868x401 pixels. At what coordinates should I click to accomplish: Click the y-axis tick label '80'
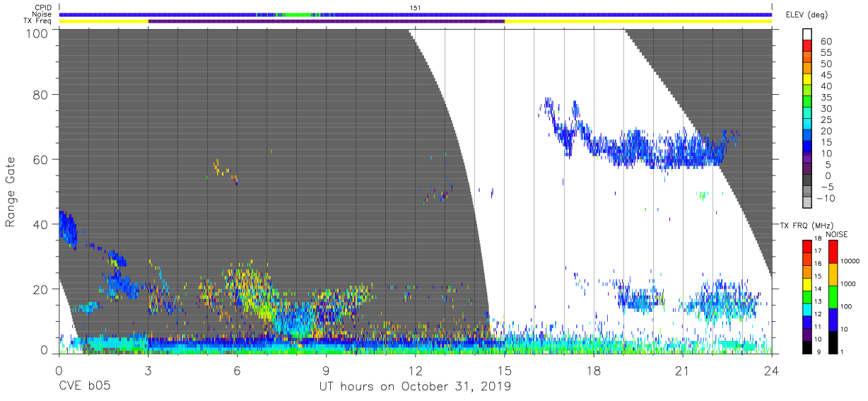click(x=41, y=95)
